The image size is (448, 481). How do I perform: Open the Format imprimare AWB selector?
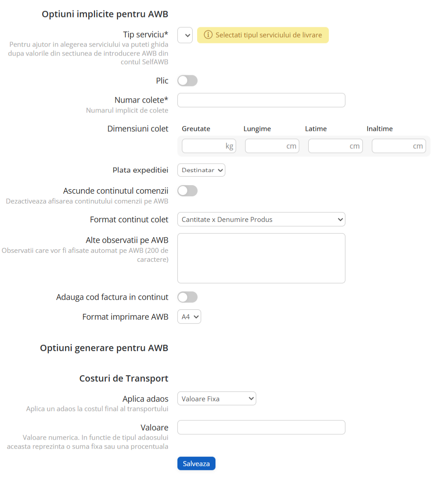(189, 316)
